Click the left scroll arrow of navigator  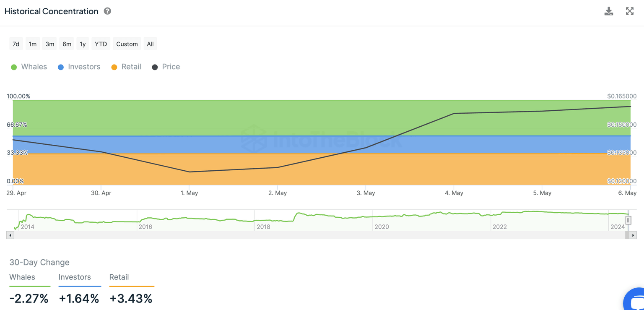[10, 235]
